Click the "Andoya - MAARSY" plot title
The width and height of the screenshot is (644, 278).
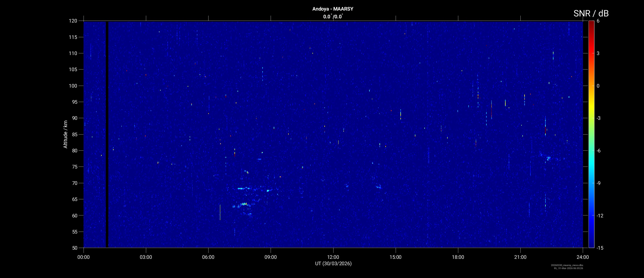pyautogui.click(x=333, y=9)
